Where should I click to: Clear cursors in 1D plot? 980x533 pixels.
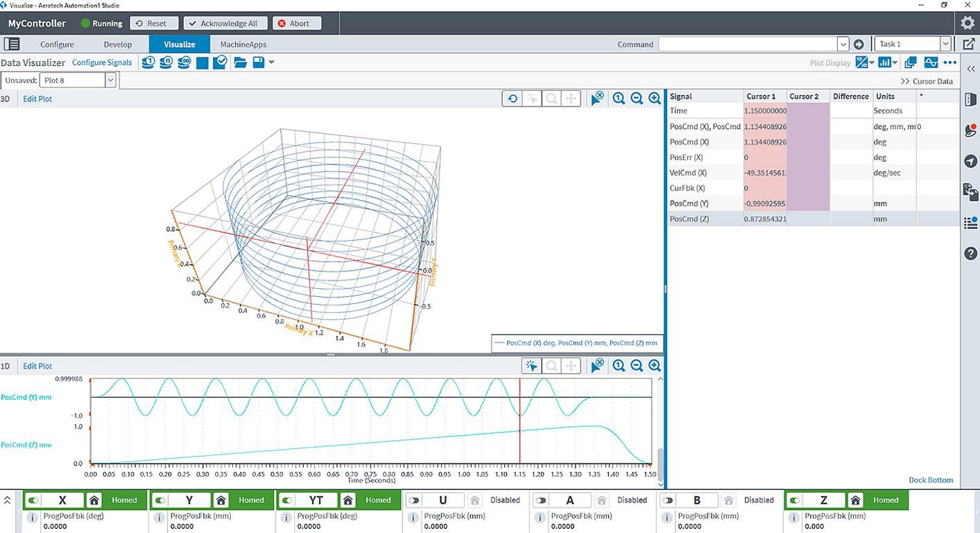(597, 366)
